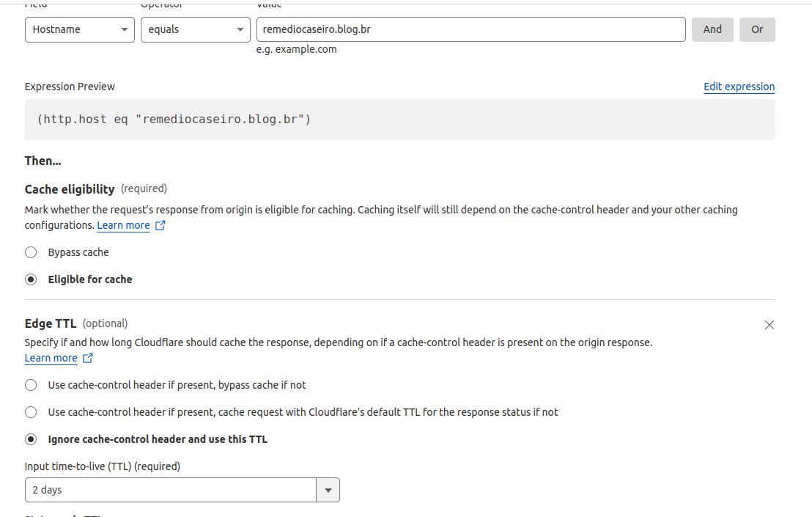Click the Or button
This screenshot has width=812, height=517.
click(x=757, y=29)
